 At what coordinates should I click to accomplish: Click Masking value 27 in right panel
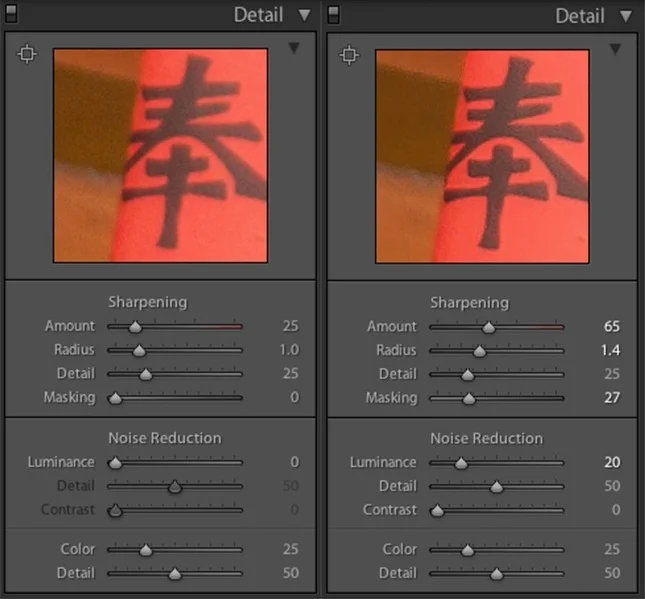[612, 397]
